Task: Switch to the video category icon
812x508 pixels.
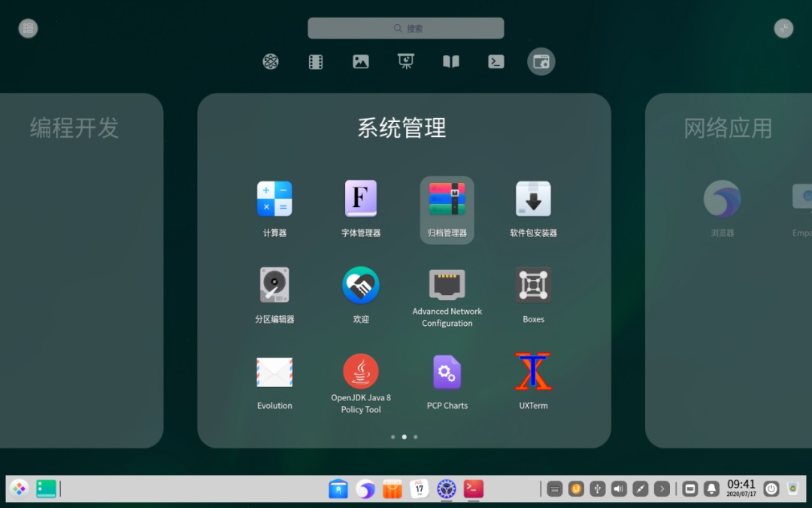Action: pyautogui.click(x=316, y=62)
